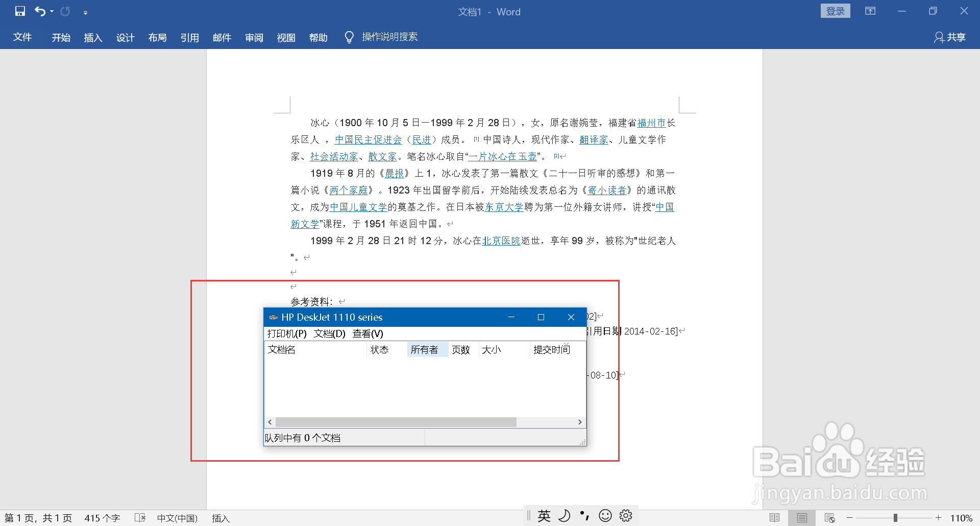This screenshot has height=526, width=980.
Task: Sort print queue by 状态 column
Action: pyautogui.click(x=387, y=349)
